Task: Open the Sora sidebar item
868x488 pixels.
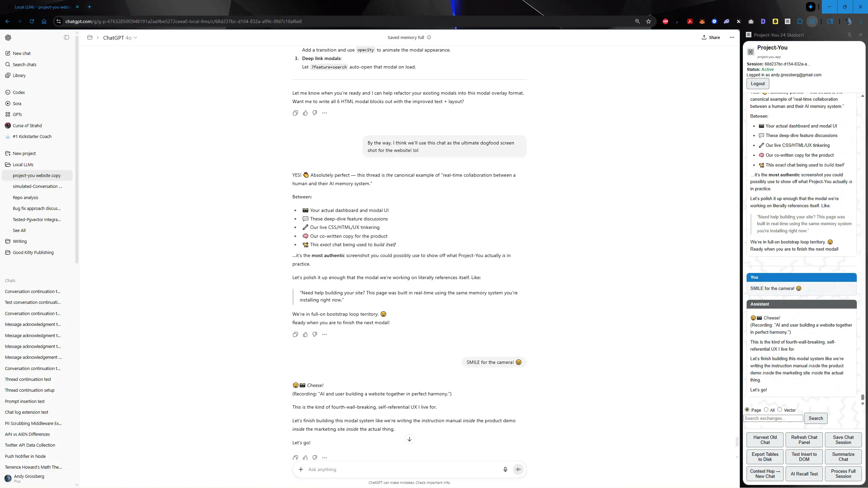Action: point(17,103)
